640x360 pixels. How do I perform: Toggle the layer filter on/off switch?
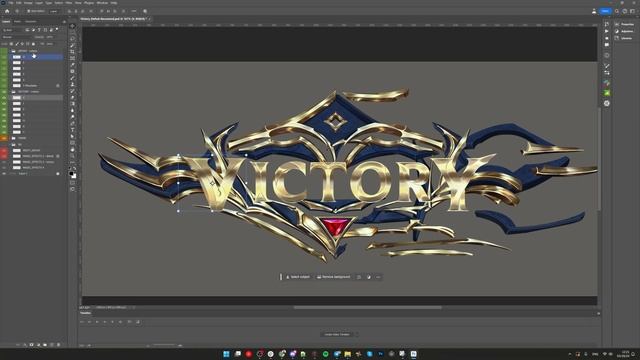57,29
